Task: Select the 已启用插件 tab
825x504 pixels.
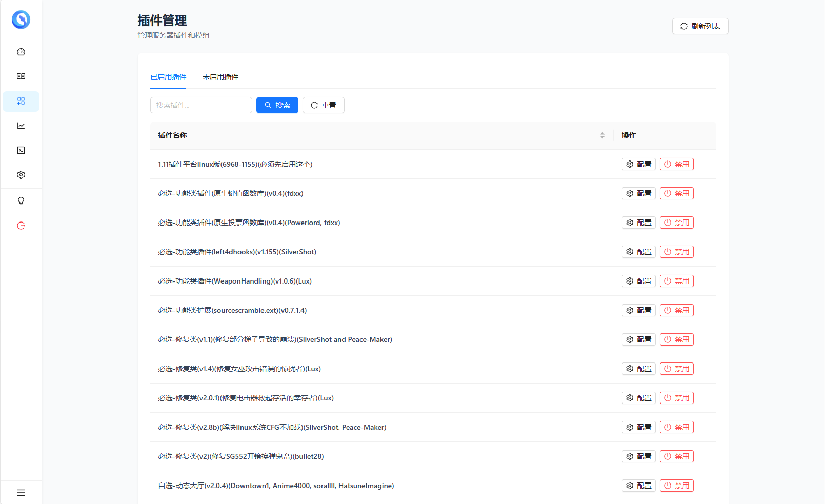Action: tap(168, 77)
